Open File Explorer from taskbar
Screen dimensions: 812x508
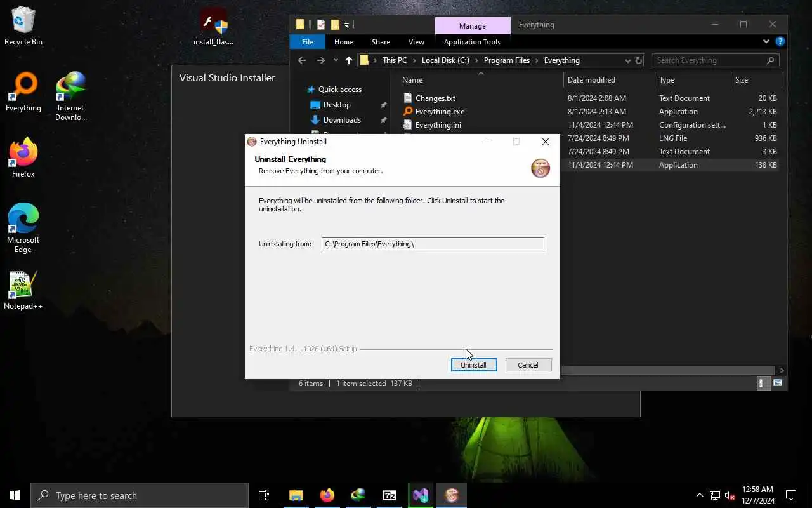(296, 495)
